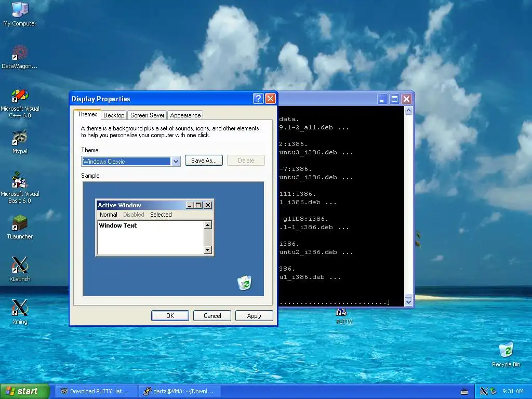Launch Microsoft Visual C++ 6.0 icon
Viewport: 532px width, 399px height.
click(20, 103)
